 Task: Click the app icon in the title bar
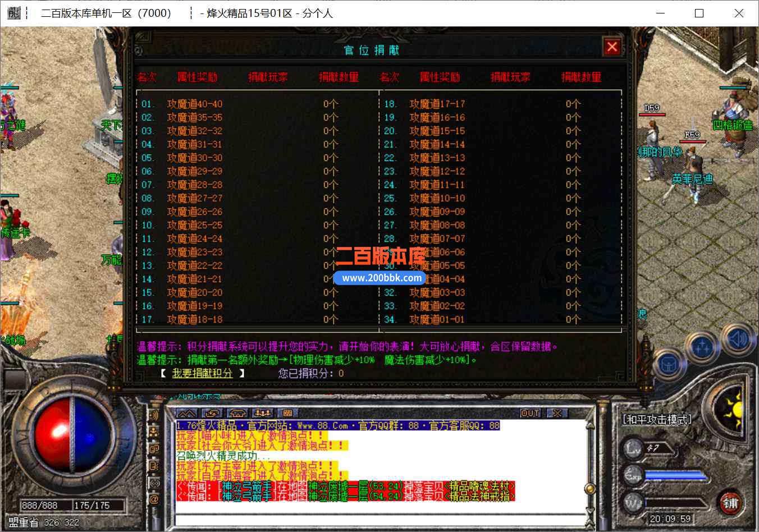click(13, 13)
